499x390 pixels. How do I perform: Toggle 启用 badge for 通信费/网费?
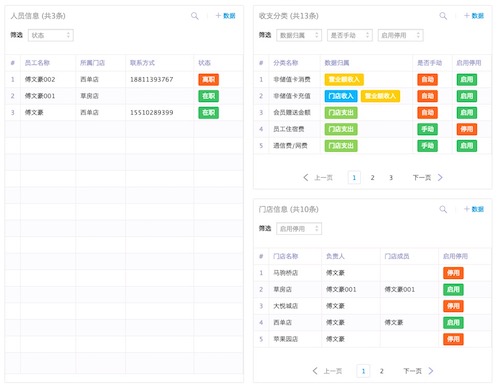467,146
